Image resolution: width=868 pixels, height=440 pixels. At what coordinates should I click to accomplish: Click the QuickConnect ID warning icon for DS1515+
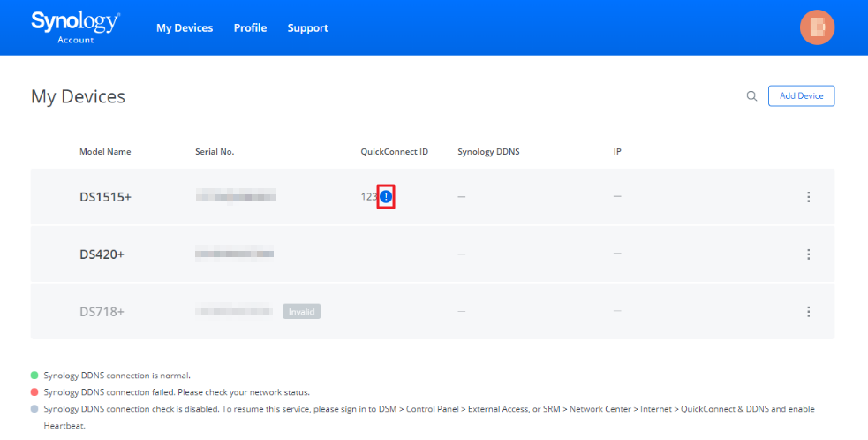point(386,197)
